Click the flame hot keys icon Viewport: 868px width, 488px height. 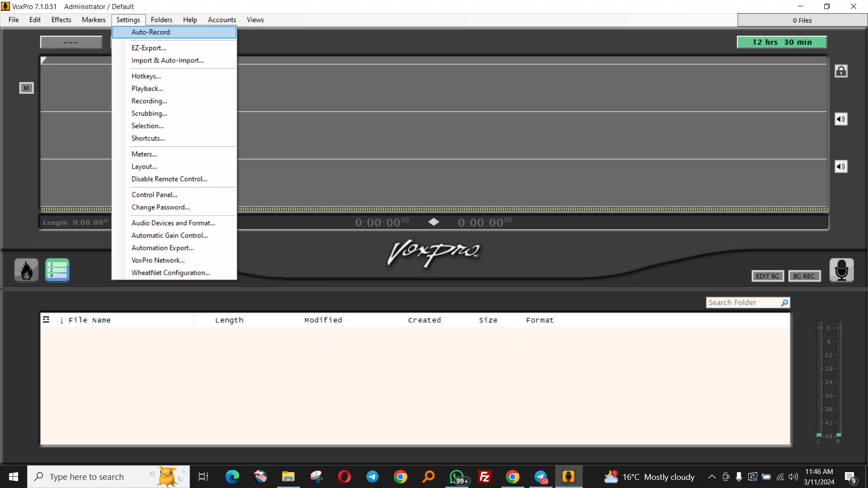pyautogui.click(x=26, y=270)
